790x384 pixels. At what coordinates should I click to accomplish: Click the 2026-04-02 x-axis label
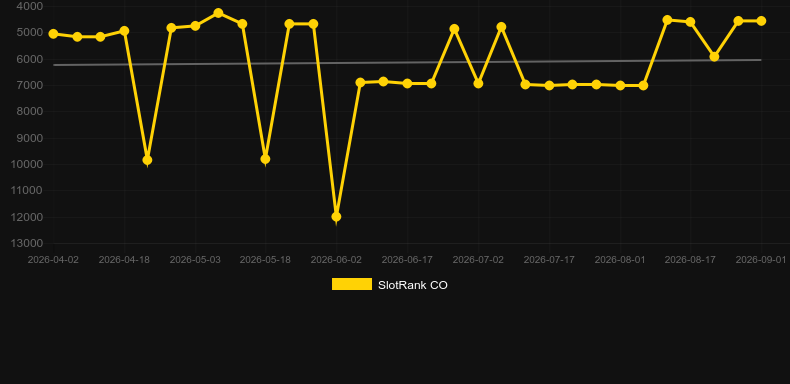point(53,260)
